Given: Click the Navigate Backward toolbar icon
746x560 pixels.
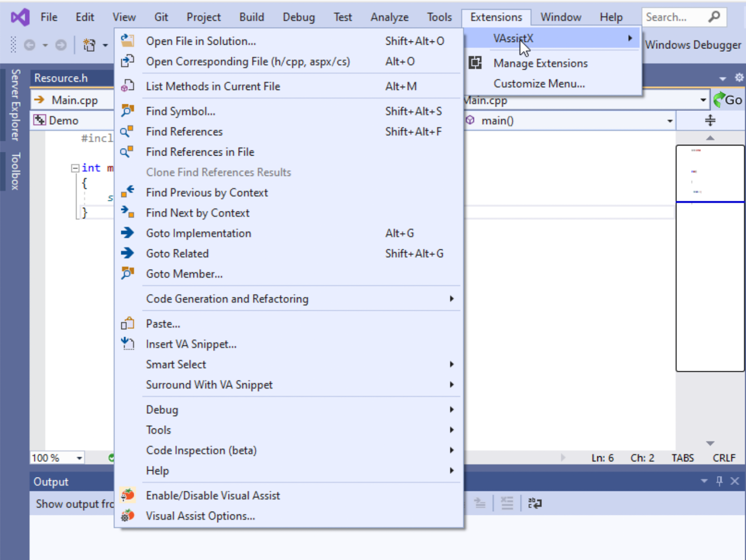Looking at the screenshot, I should [x=29, y=45].
